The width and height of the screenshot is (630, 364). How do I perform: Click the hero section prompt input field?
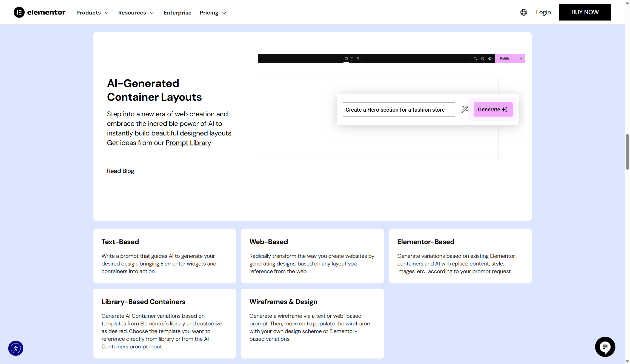(399, 109)
